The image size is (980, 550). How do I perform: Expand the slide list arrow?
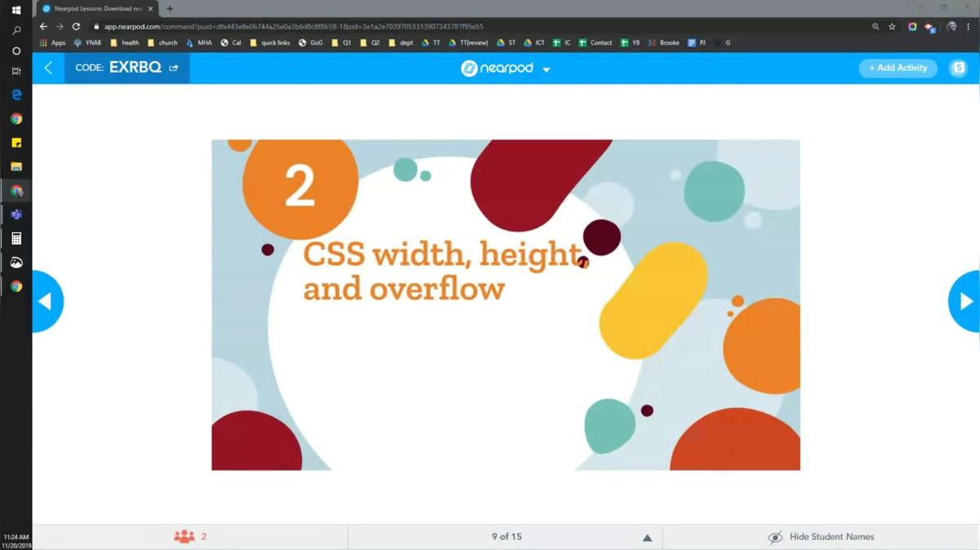[x=648, y=538]
